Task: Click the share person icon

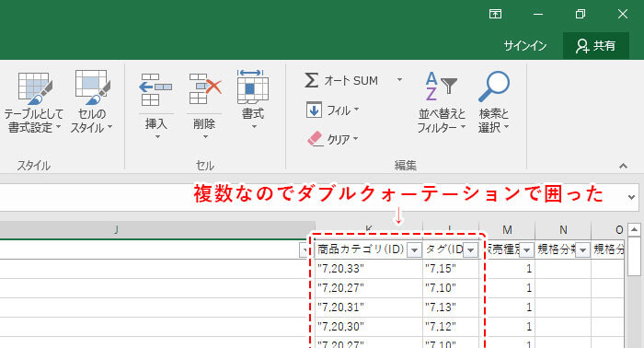Action: (581, 46)
